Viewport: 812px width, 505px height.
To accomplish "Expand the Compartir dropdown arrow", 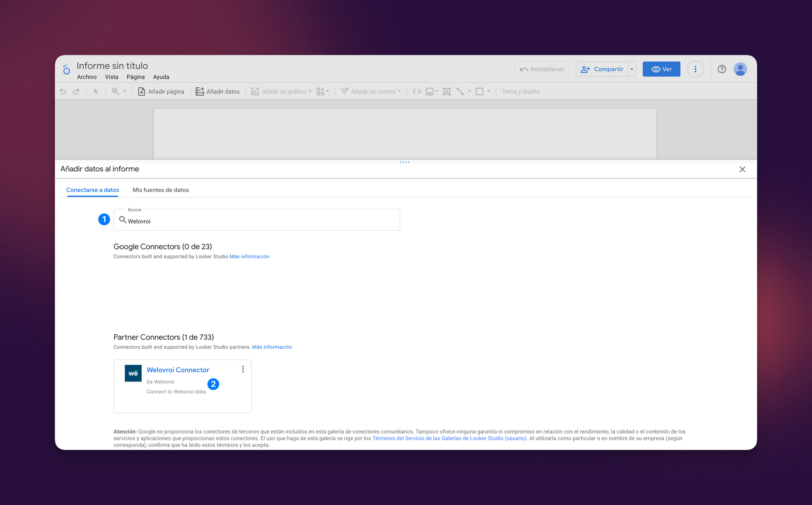I will pyautogui.click(x=632, y=69).
